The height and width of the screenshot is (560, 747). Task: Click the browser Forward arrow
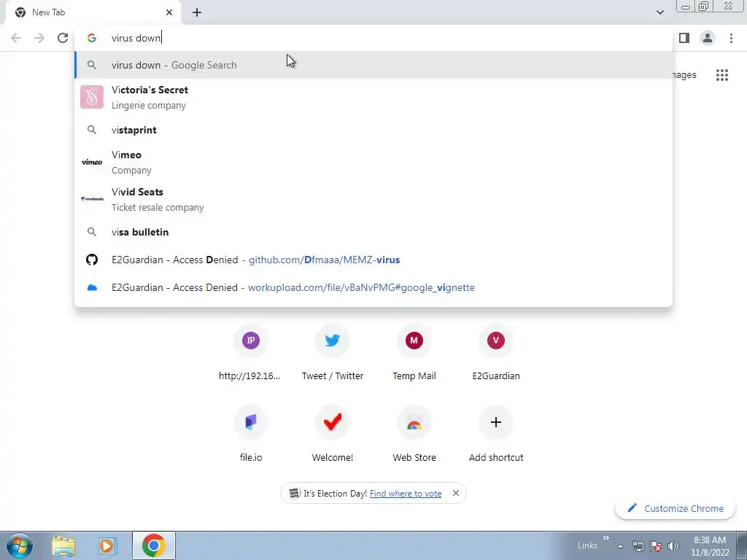39,38
